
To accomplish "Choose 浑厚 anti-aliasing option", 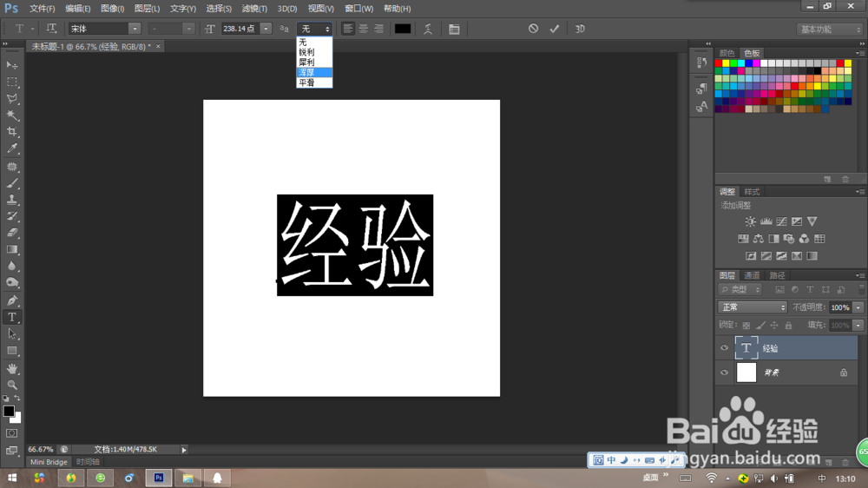I will pyautogui.click(x=314, y=72).
